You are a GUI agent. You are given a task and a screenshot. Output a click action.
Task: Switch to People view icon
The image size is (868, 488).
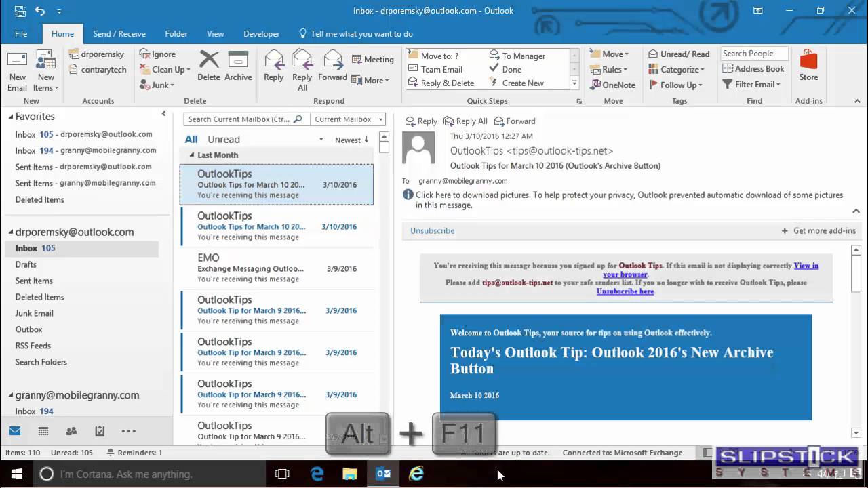(71, 431)
